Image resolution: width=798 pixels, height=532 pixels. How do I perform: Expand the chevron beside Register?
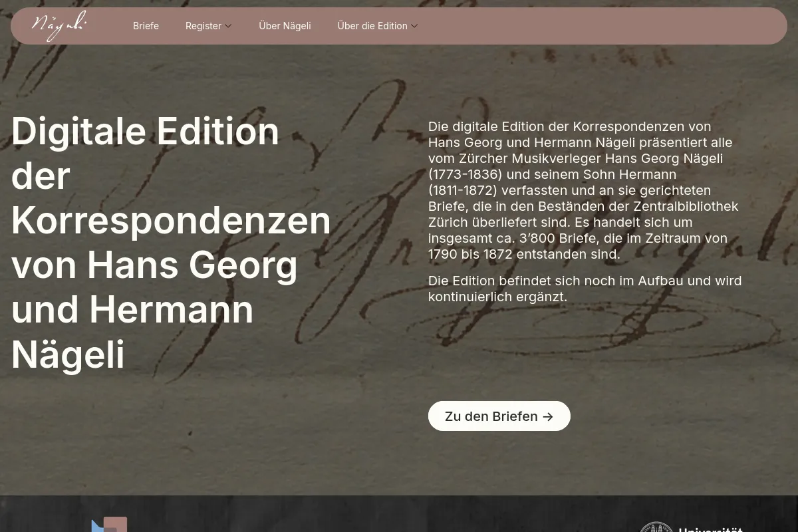228,26
